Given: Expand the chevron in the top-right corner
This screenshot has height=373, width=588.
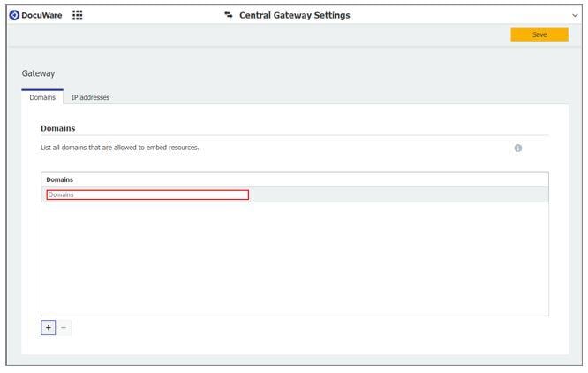Looking at the screenshot, I should click(576, 15).
